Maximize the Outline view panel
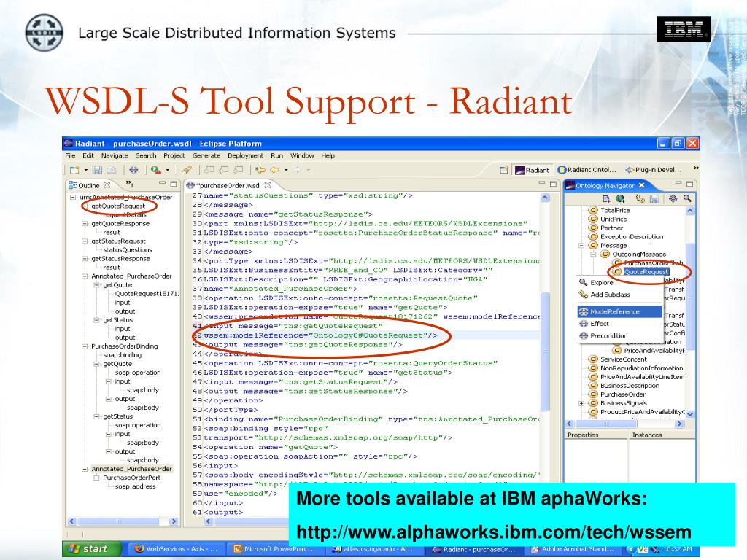The width and height of the screenshot is (747, 560). (x=174, y=184)
